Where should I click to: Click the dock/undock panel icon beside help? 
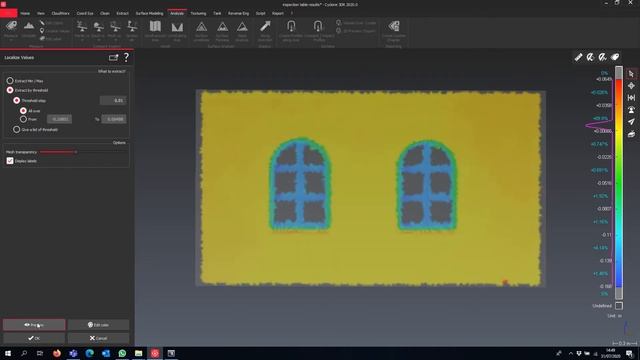click(113, 58)
